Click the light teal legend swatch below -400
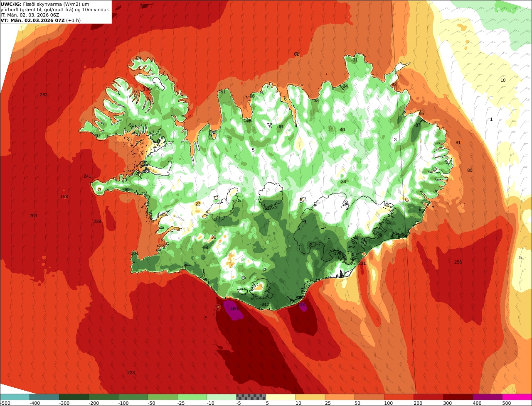Screen dimensions: 532x406 tap(15, 397)
